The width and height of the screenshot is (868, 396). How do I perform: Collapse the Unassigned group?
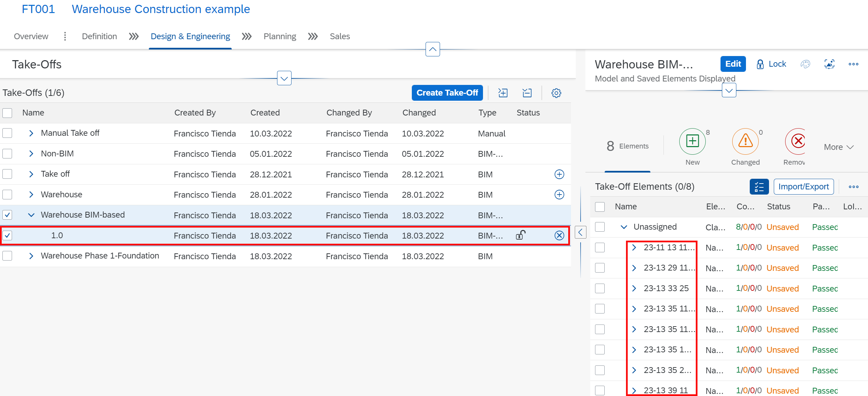click(624, 227)
